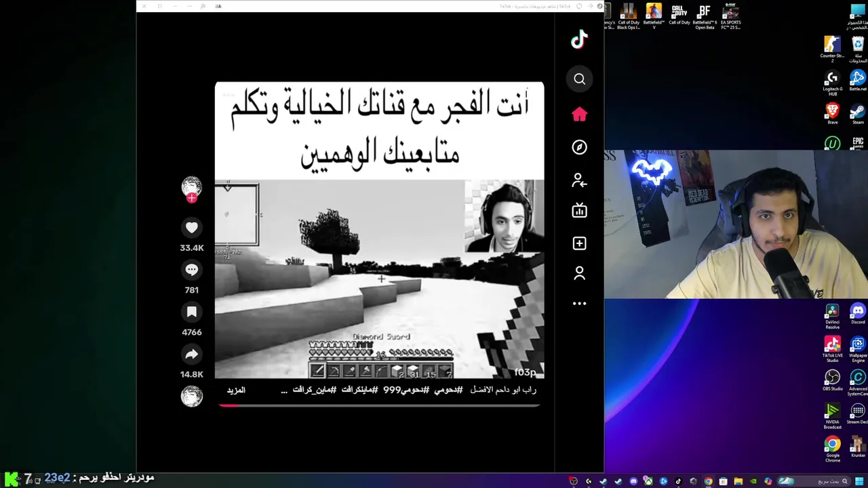Open OBS Studio desktop shortcut
Viewport: 868px width, 488px height.
[832, 380]
